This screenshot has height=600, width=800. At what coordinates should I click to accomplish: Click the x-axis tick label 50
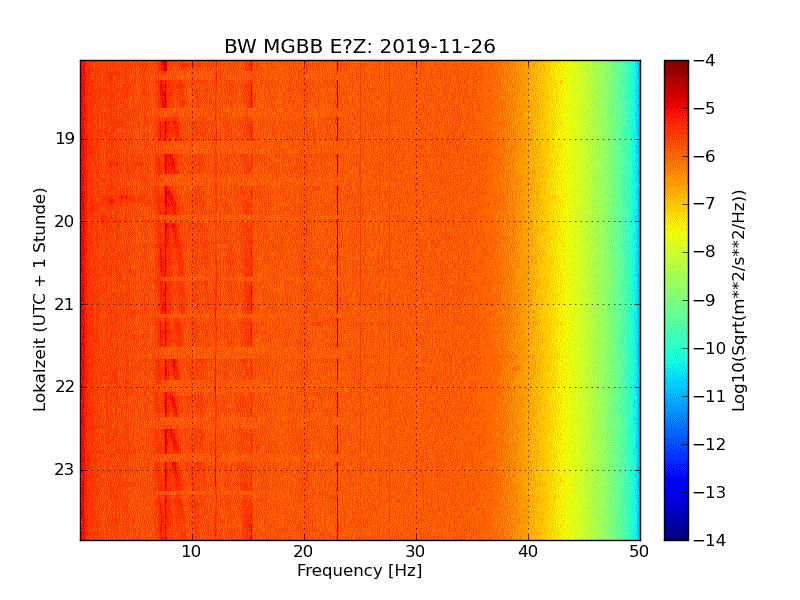(639, 552)
